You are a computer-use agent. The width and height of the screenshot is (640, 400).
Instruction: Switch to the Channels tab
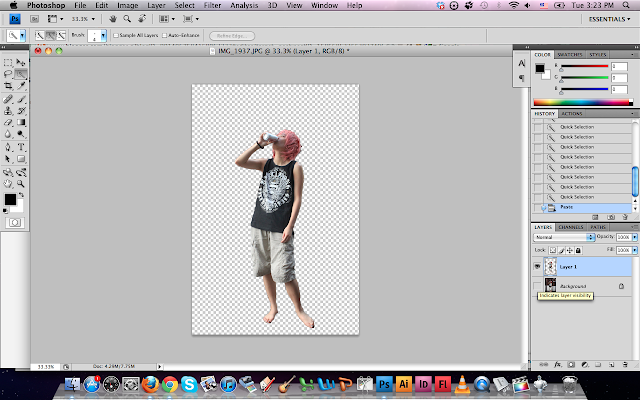[572, 227]
